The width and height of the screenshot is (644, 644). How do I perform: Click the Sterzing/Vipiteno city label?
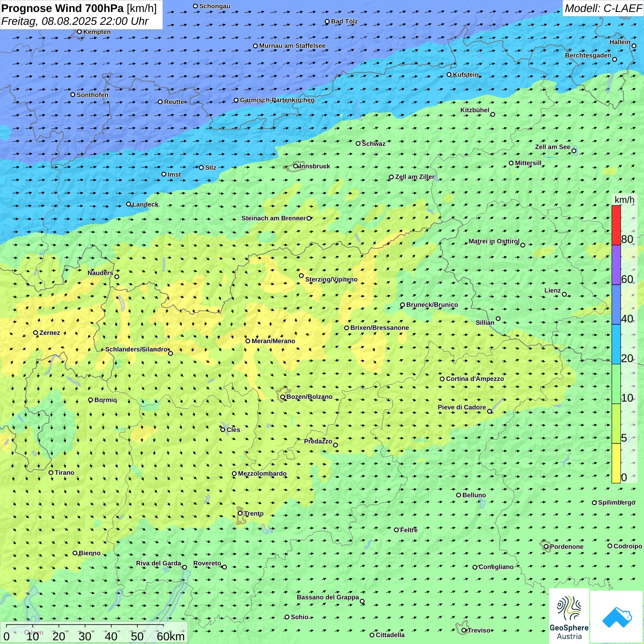click(x=331, y=279)
